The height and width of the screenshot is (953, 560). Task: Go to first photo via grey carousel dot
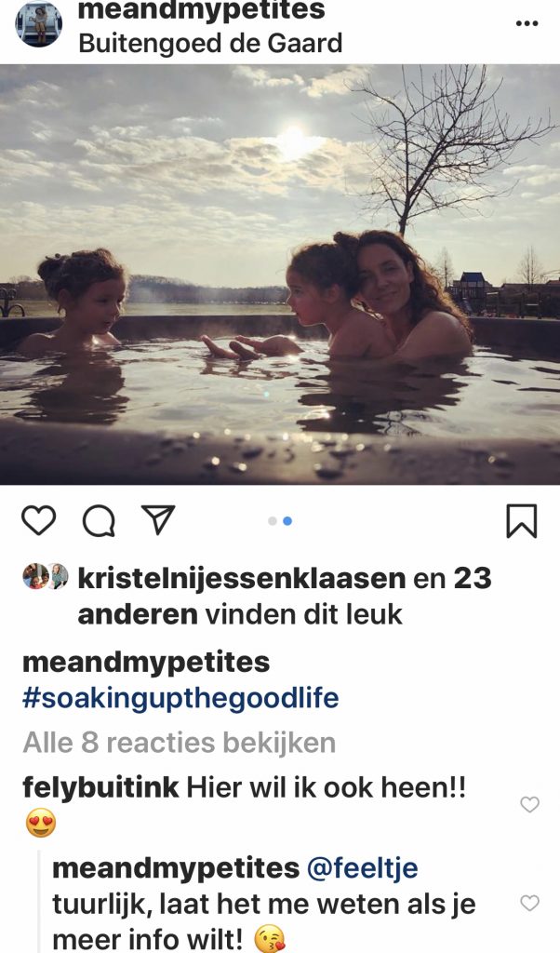coord(273,521)
